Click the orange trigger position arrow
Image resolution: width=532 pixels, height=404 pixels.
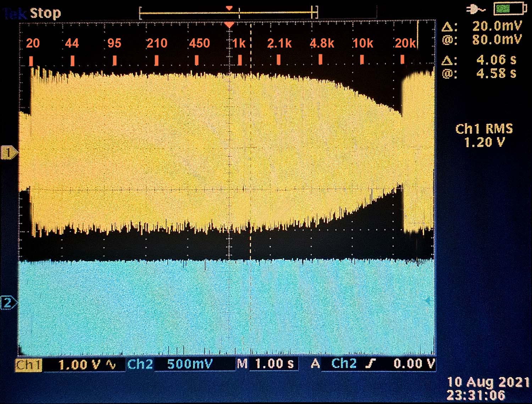(229, 25)
